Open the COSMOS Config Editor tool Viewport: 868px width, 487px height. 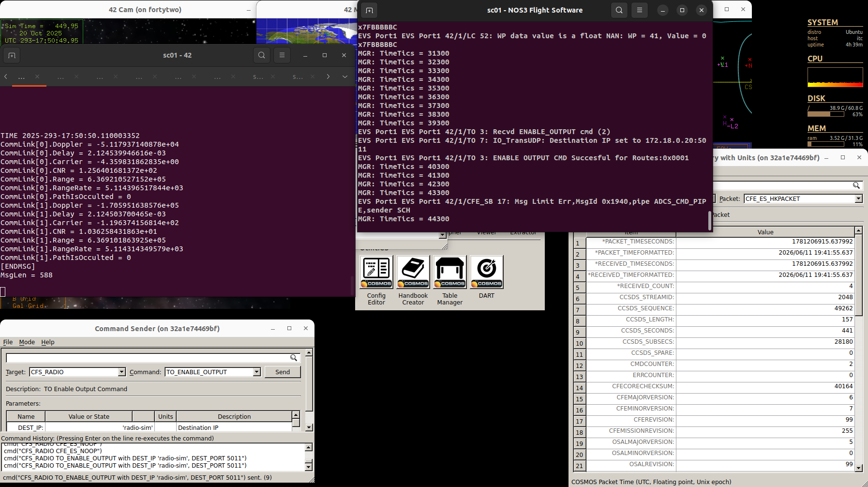pyautogui.click(x=376, y=272)
